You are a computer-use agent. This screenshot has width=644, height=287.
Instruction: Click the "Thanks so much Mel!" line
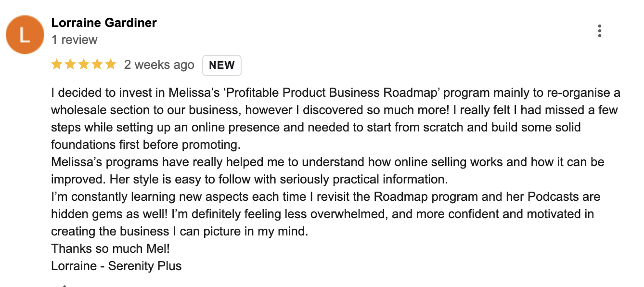tap(110, 248)
